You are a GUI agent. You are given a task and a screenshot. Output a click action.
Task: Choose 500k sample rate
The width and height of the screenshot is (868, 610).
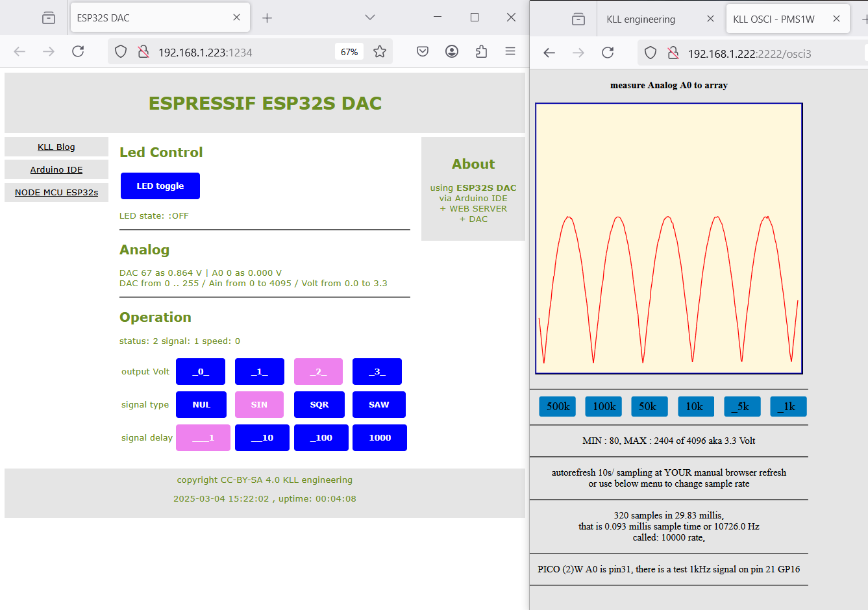(x=558, y=406)
